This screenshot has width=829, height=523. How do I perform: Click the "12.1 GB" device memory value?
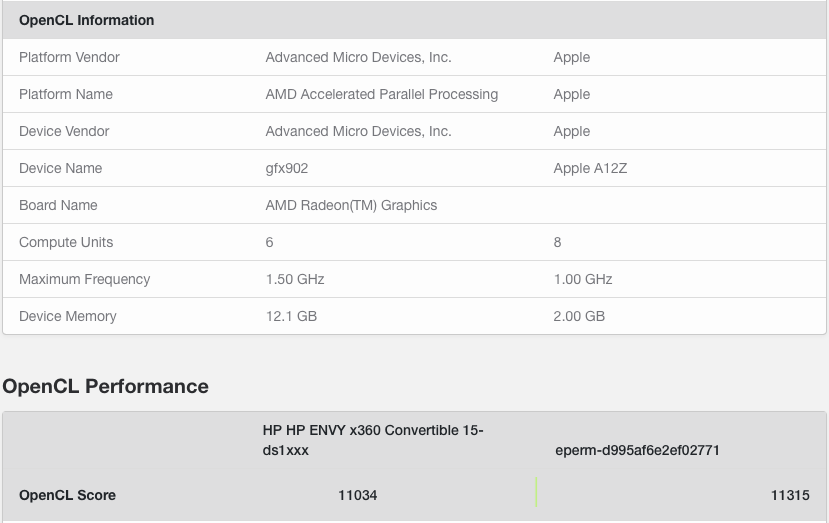coord(291,316)
